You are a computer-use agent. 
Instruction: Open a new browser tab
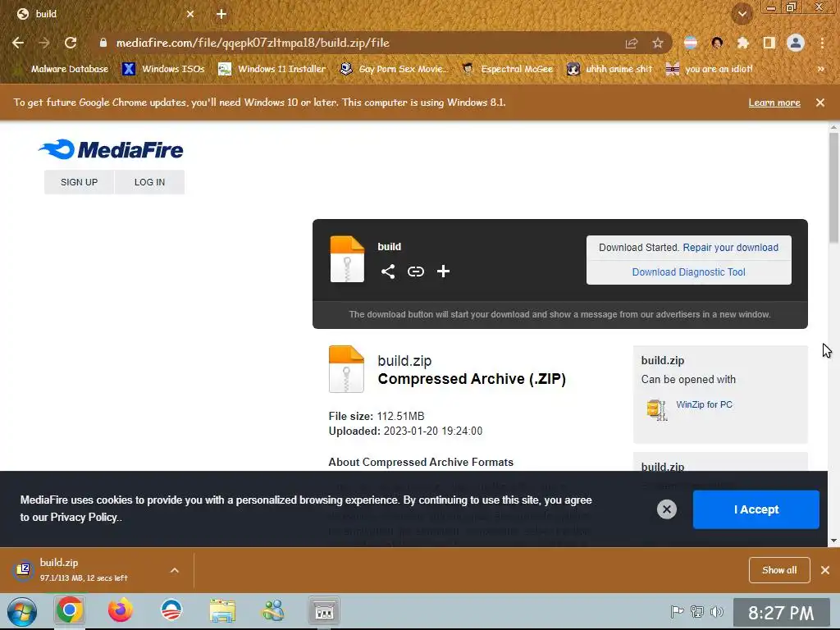pos(221,14)
